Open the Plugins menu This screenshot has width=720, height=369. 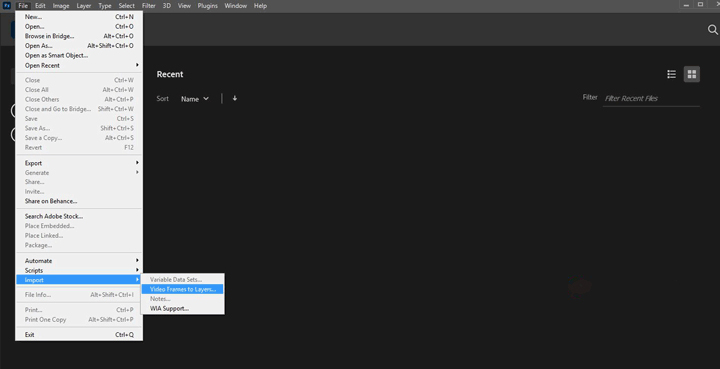(208, 6)
